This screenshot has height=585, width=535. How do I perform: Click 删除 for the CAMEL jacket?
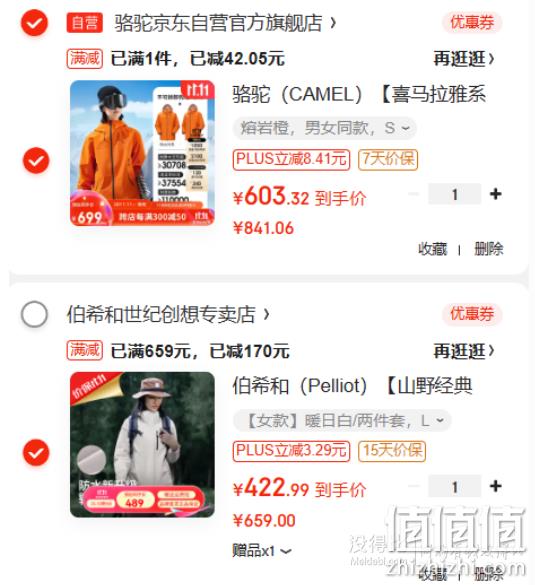488,249
